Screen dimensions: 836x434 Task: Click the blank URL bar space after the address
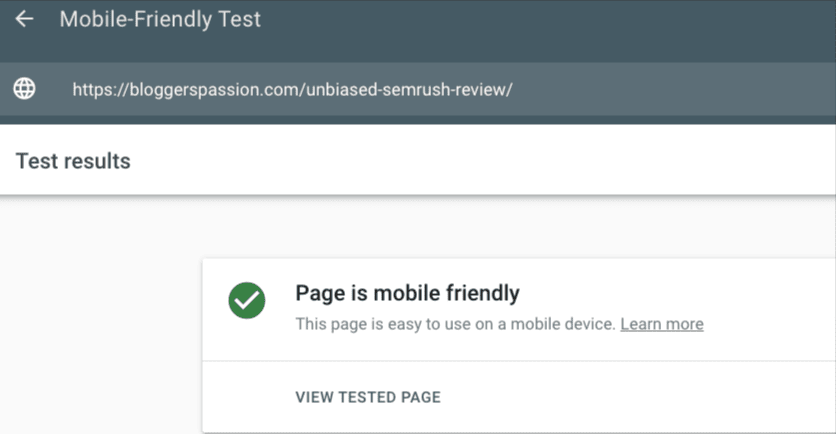[672, 90]
